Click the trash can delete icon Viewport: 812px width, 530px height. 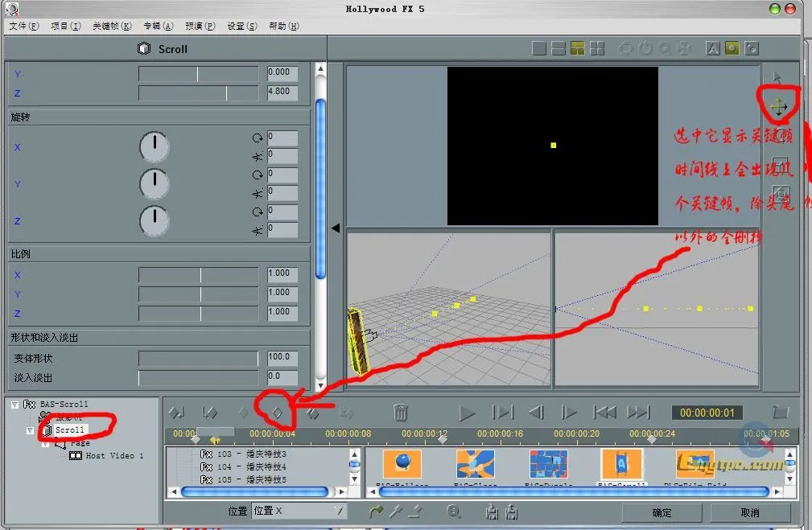pyautogui.click(x=400, y=413)
